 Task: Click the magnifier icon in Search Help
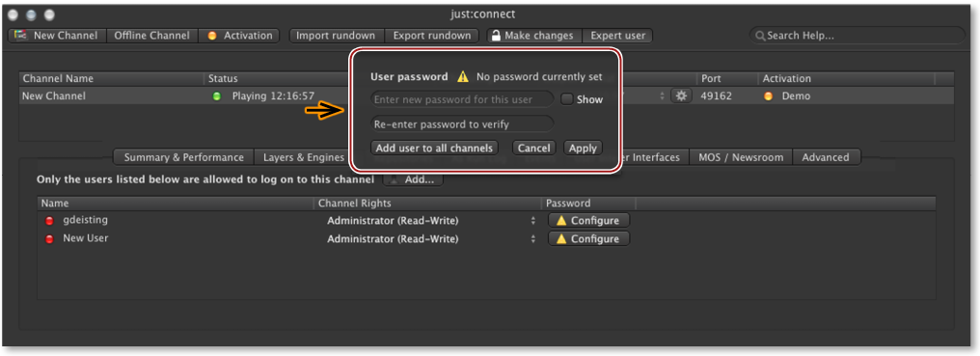(760, 37)
